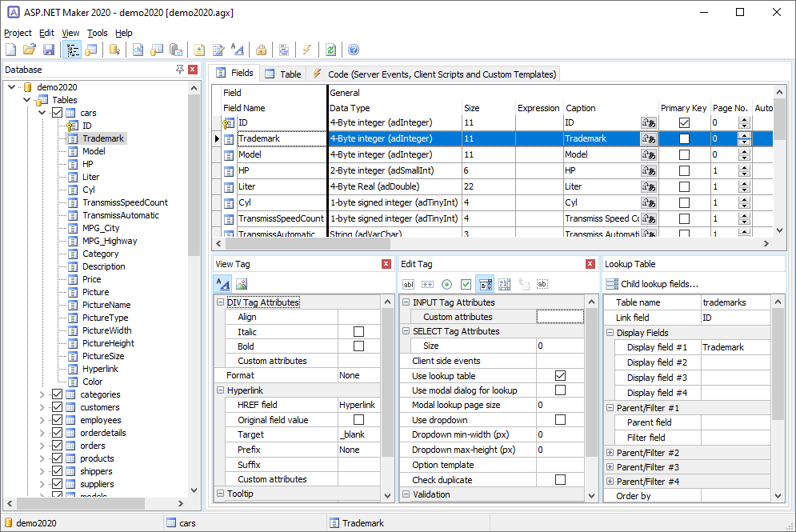Check Primary Key for the Trademark field
Viewport: 796px width, 532px height.
pos(684,138)
